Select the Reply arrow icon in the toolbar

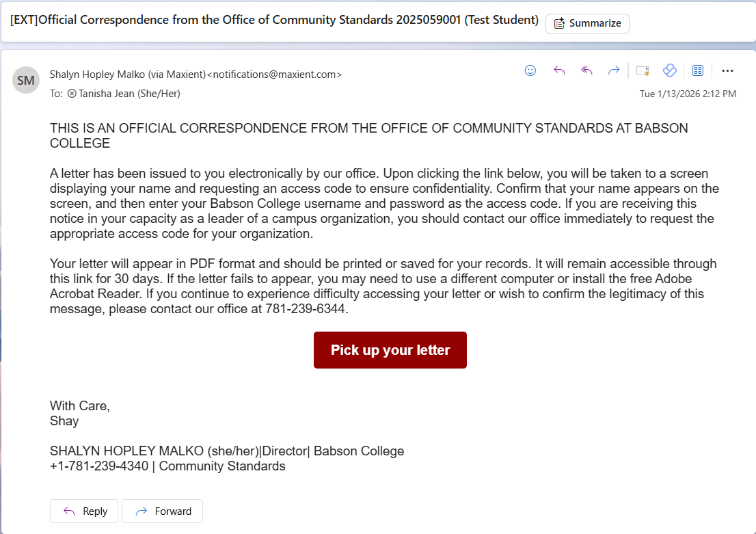(559, 70)
